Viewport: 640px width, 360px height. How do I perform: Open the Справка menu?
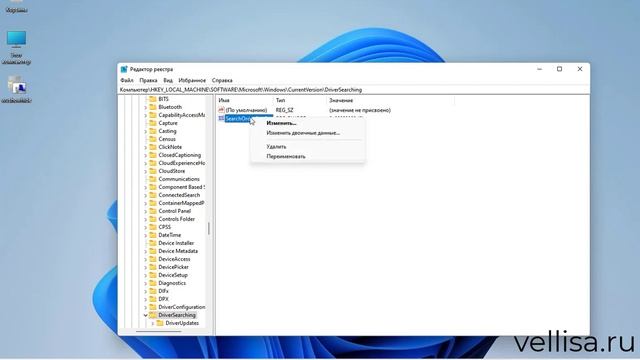pyautogui.click(x=222, y=80)
